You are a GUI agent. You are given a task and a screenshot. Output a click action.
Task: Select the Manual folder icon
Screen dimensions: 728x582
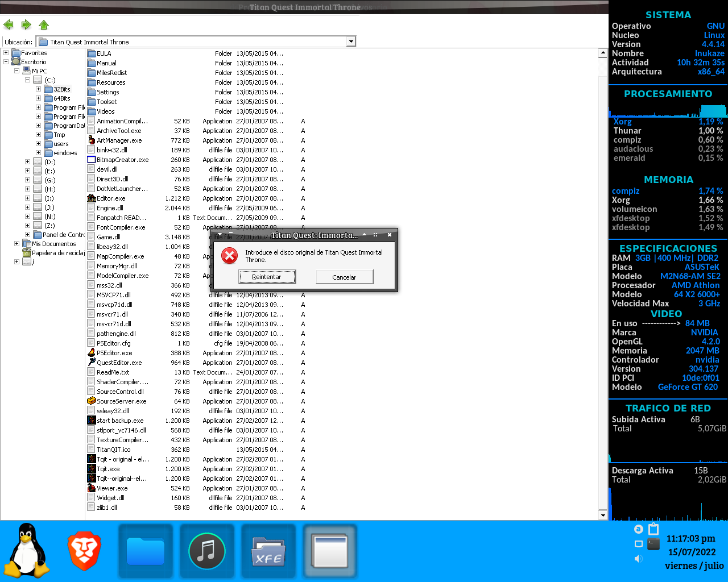[x=92, y=63]
